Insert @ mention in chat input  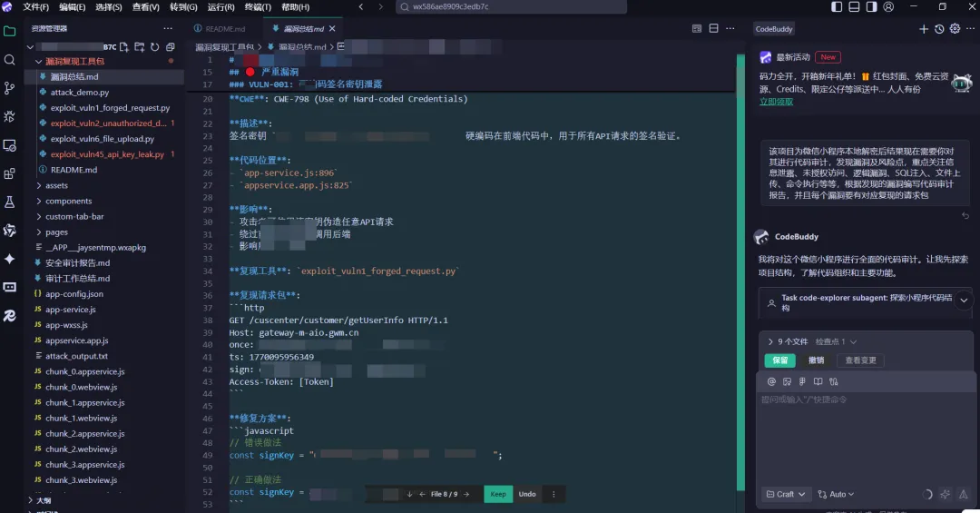771,381
